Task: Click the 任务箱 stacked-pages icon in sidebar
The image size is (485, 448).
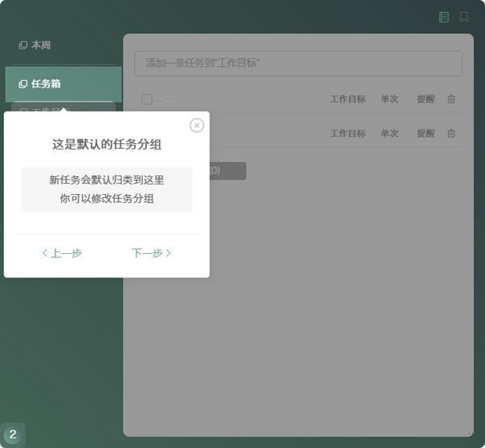Action: (23, 84)
